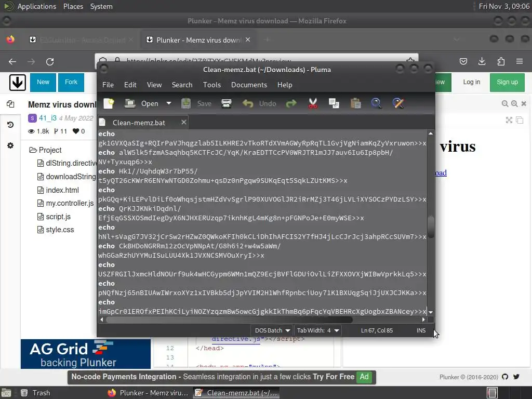
Task: Click the fullscreen expand preview icon
Action: [x=509, y=120]
